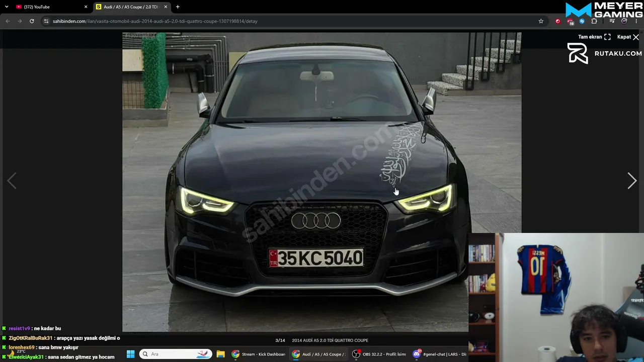Open Discord #genel-chat taskbar window
644x362 pixels.
(x=440, y=354)
